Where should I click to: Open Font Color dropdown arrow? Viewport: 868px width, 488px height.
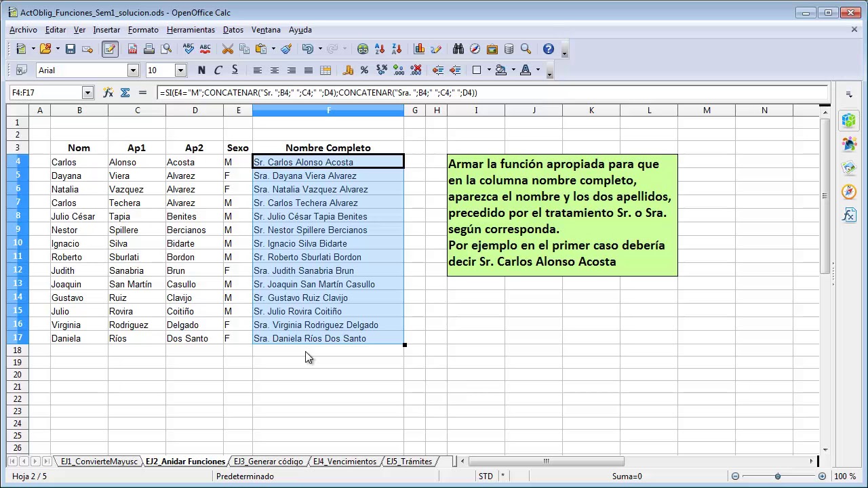coord(538,70)
